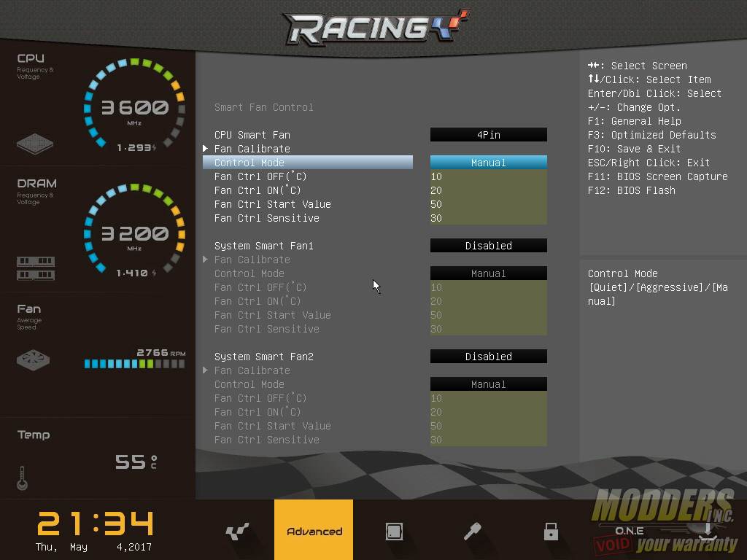This screenshot has width=747, height=560.
Task: Click the thermometer temperature icon
Action: pos(22,478)
